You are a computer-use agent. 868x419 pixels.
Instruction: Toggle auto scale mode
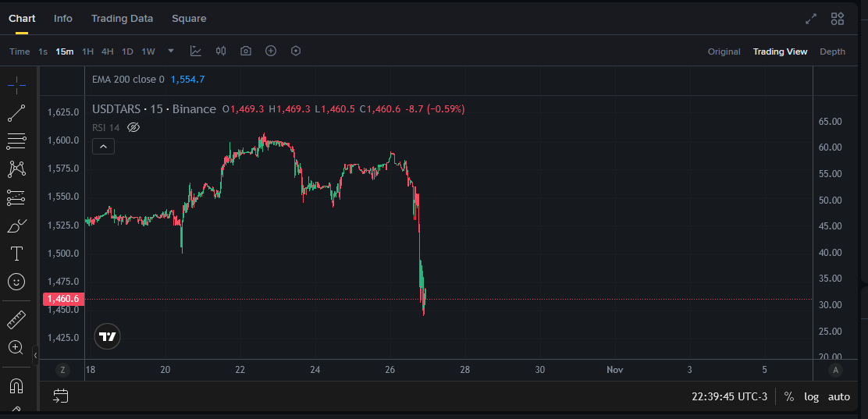pos(838,396)
